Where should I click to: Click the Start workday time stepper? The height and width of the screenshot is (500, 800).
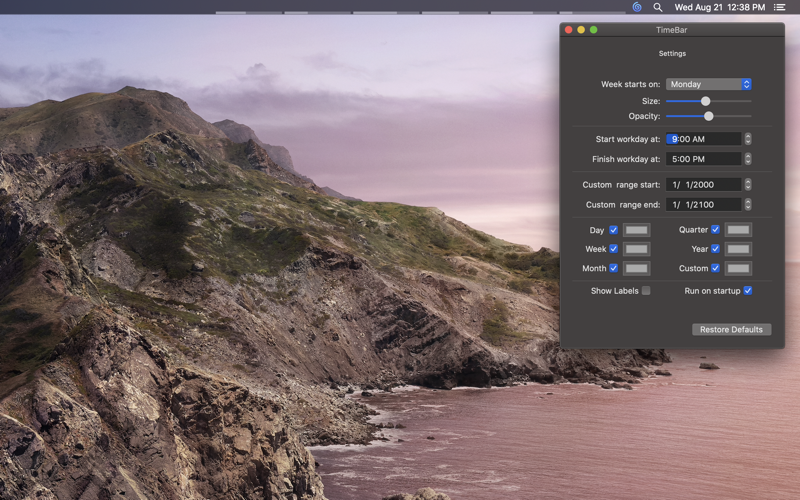point(747,139)
